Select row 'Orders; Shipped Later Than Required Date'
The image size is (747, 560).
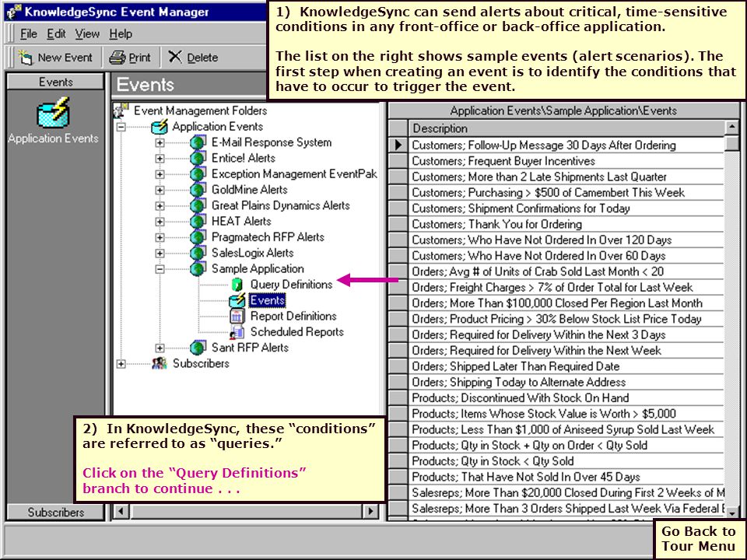566,366
